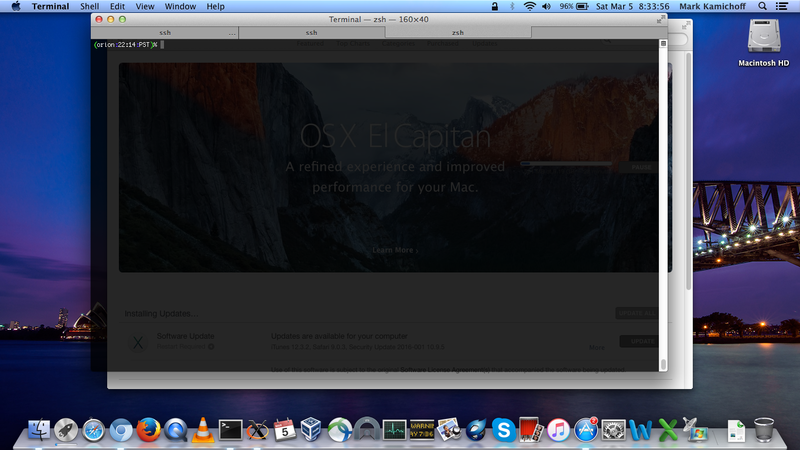Viewport: 800px width, 450px height.
Task: Open the Chromium browser in Dock
Action: click(121, 431)
